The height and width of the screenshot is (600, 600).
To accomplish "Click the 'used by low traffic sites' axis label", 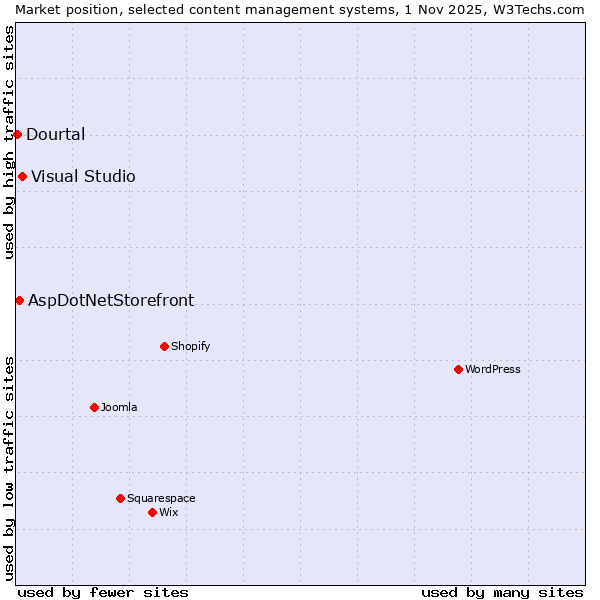I will pyautogui.click(x=9, y=468).
